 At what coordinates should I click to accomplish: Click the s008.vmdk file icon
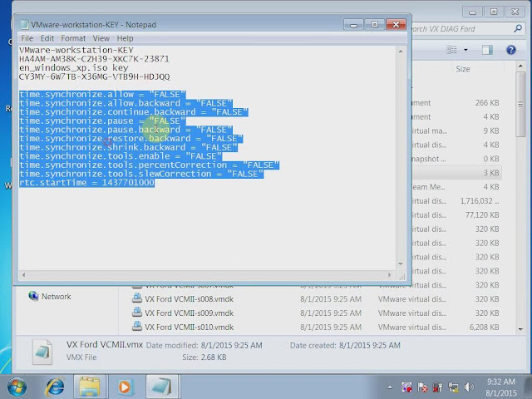tap(136, 298)
